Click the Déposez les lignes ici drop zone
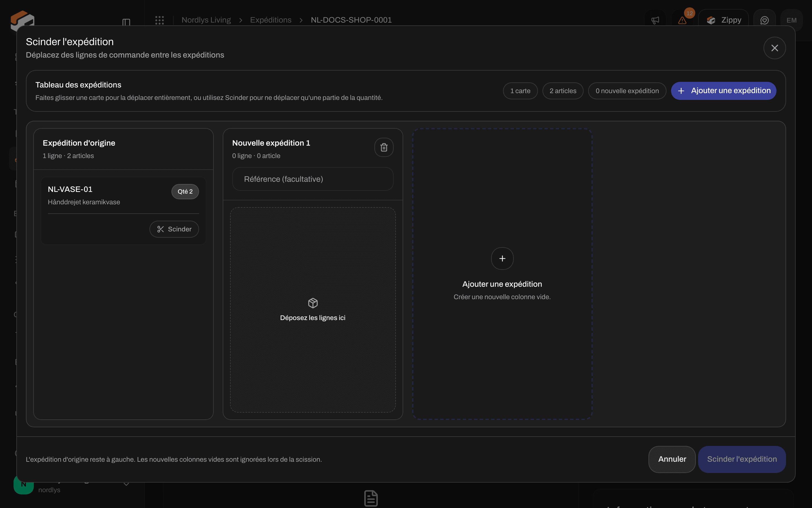Viewport: 812px width, 508px height. pyautogui.click(x=313, y=310)
